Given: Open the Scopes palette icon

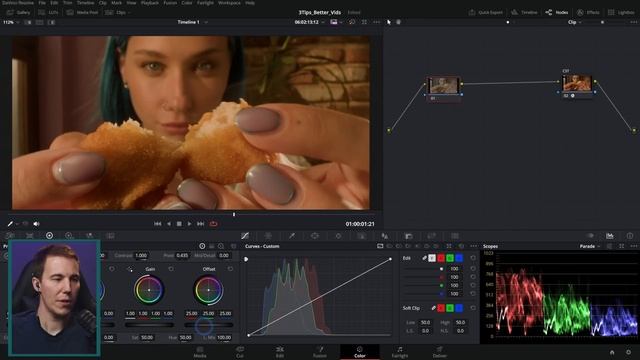Looking at the screenshot, I should tap(610, 236).
